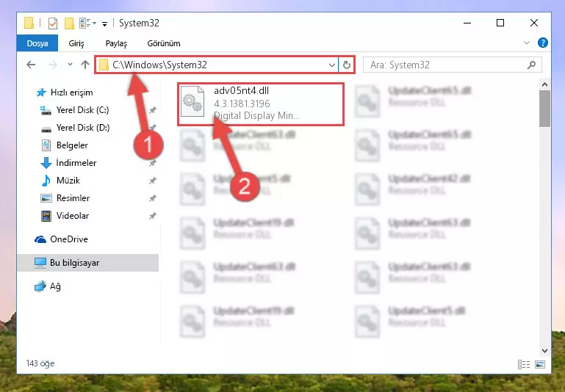Open recent locations dropdown arrow
The height and width of the screenshot is (392, 565).
[70, 65]
